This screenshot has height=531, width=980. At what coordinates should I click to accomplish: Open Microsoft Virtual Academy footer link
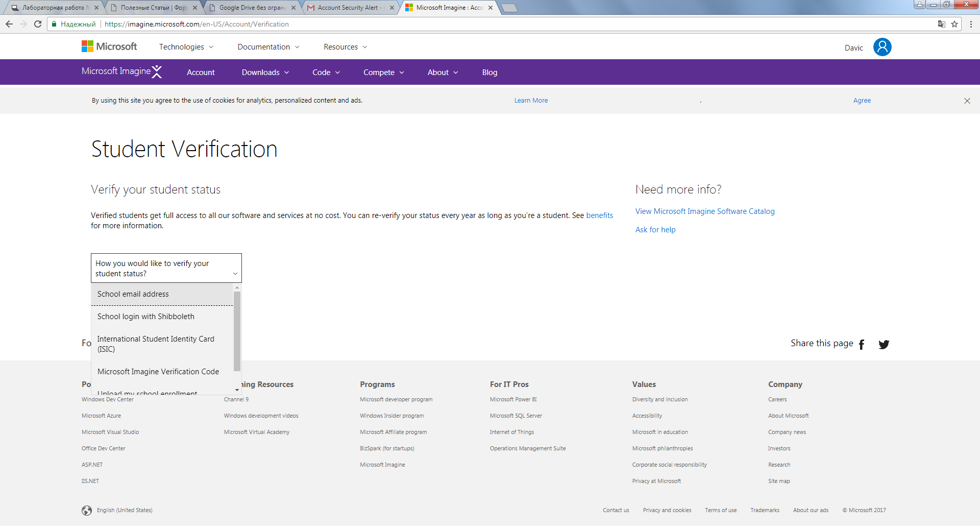tap(257, 432)
